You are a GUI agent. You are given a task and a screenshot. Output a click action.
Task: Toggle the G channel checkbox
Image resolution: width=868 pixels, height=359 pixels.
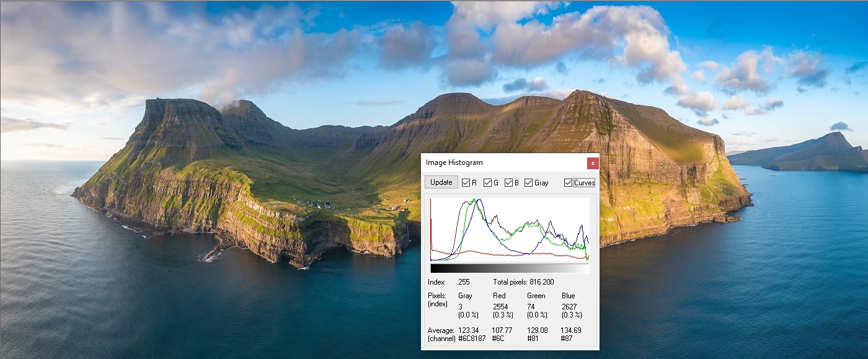tap(487, 182)
